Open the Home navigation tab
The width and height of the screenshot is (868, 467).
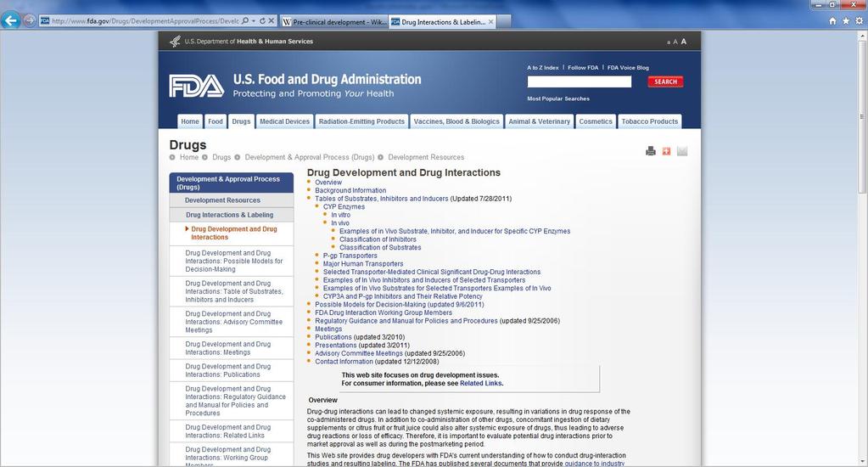190,121
